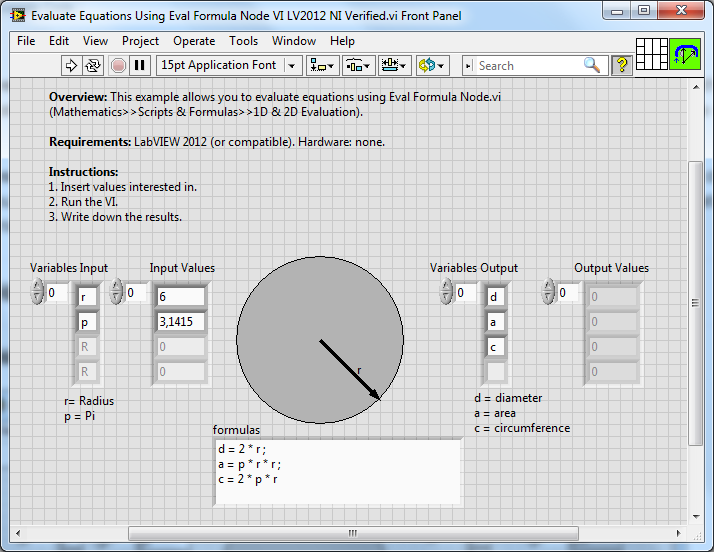
Task: Click the 'd = diameter' legend text
Action: (x=508, y=398)
